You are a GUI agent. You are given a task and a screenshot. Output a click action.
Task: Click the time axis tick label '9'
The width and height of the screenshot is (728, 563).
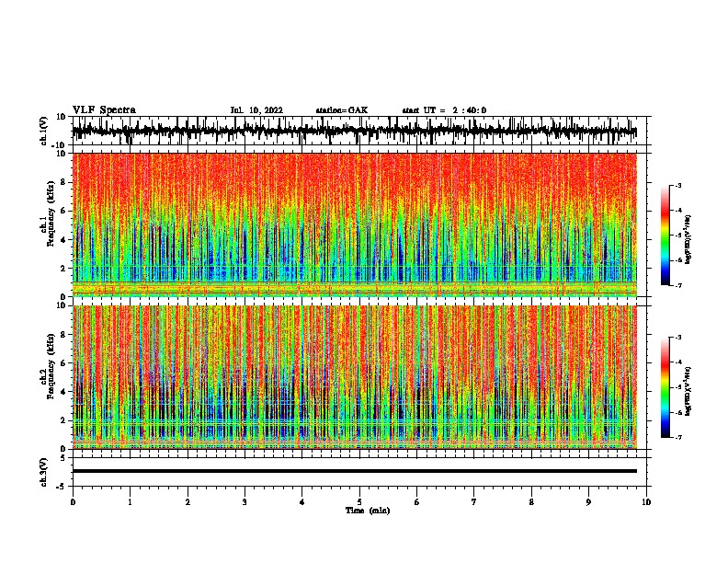click(588, 502)
